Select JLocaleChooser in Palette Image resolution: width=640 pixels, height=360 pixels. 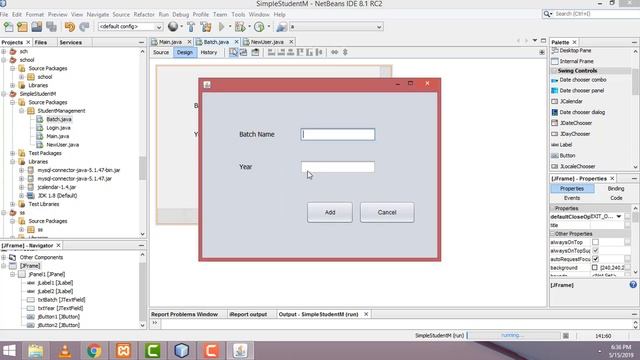pos(577,167)
